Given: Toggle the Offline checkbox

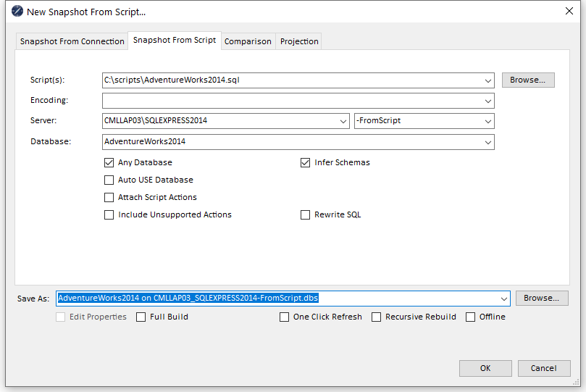Looking at the screenshot, I should pyautogui.click(x=471, y=317).
